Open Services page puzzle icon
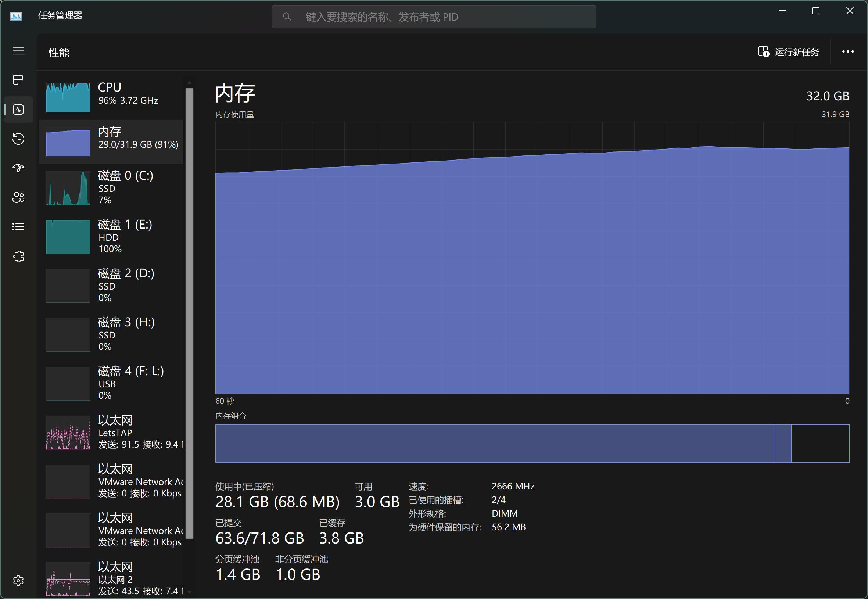868x599 pixels. click(x=18, y=257)
